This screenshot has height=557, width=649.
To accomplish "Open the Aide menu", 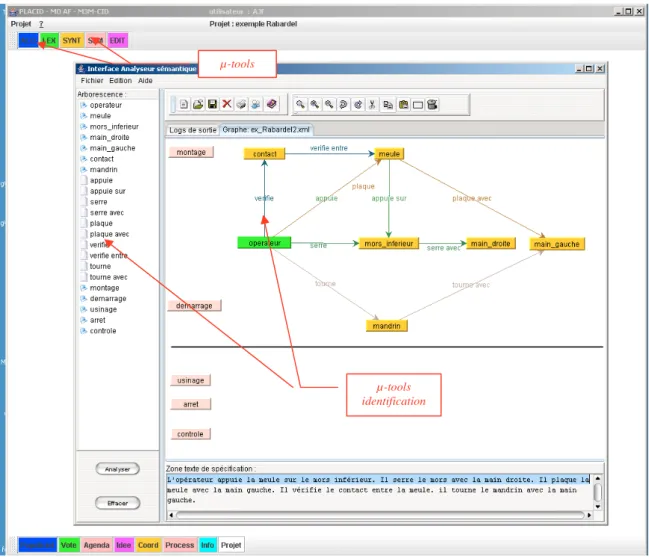I will tap(145, 81).
